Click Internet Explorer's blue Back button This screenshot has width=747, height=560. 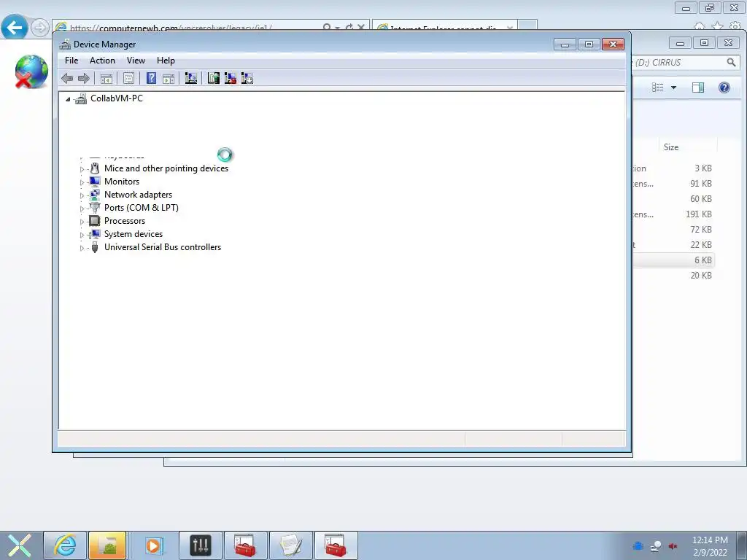15,27
